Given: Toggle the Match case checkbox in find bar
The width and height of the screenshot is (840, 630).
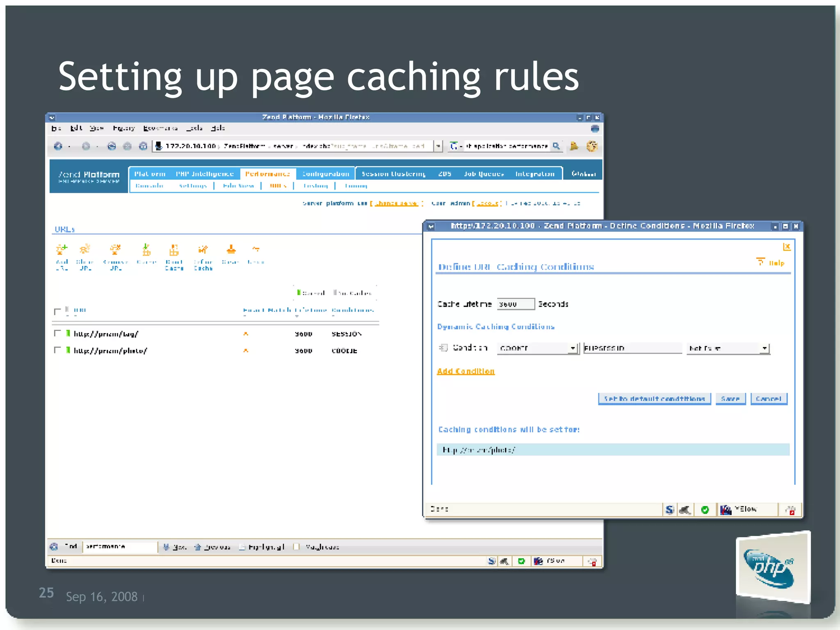Looking at the screenshot, I should (x=297, y=547).
